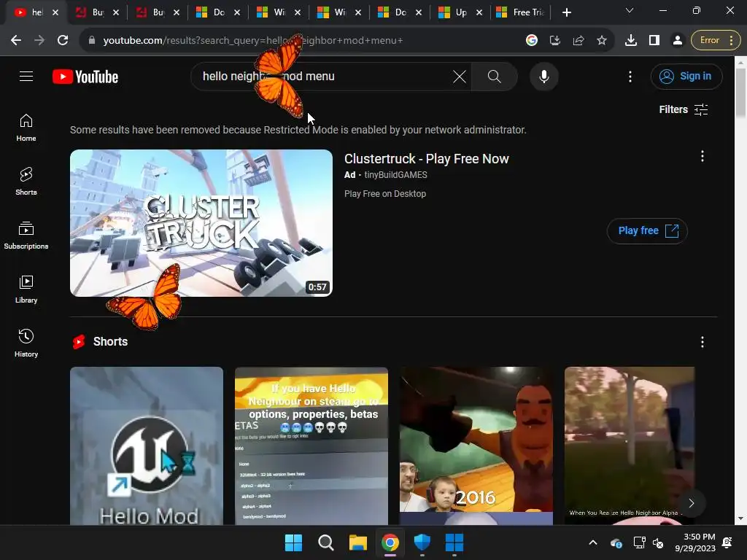This screenshot has width=747, height=560.
Task: Click the address bar URL
Action: (252, 41)
